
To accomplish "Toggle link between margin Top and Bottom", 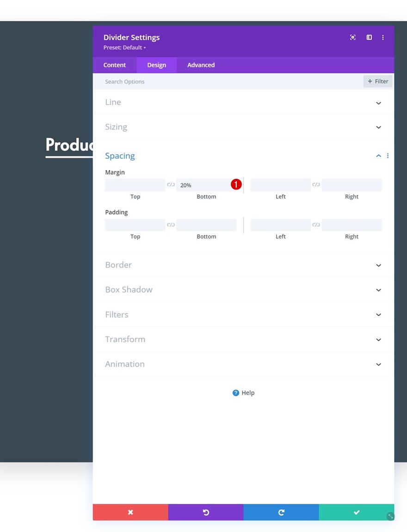I will (x=171, y=185).
